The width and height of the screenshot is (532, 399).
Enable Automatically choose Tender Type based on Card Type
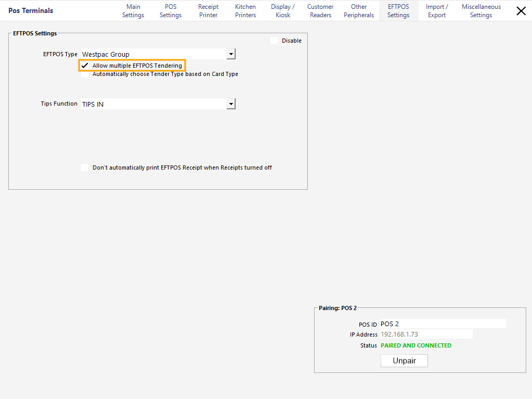[x=85, y=74]
